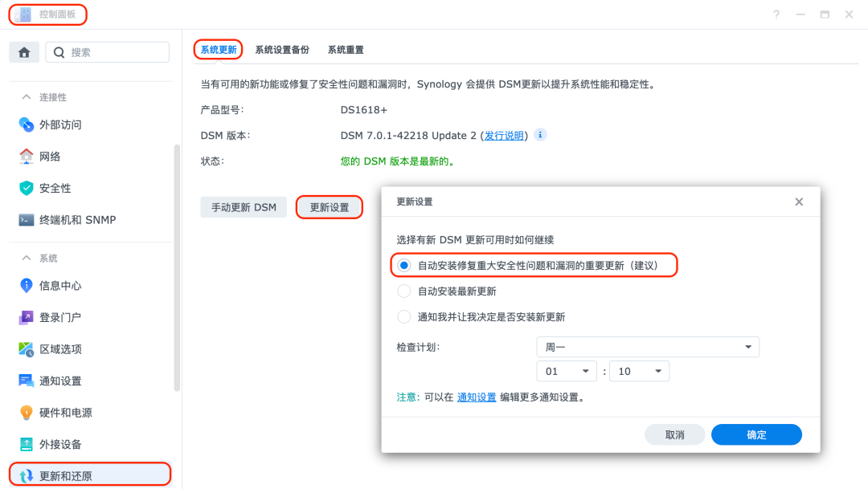Open 外部访问 via its icon
The width and height of the screenshot is (868, 489).
26,124
